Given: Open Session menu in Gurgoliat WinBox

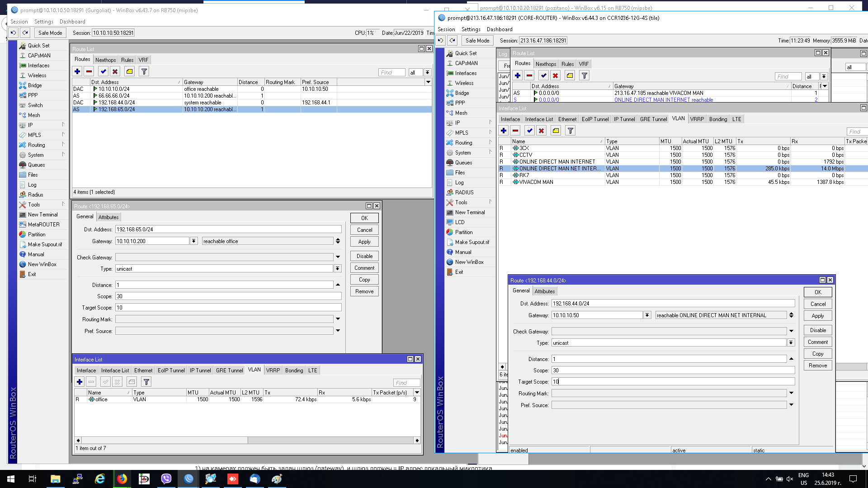Looking at the screenshot, I should pyautogui.click(x=19, y=22).
